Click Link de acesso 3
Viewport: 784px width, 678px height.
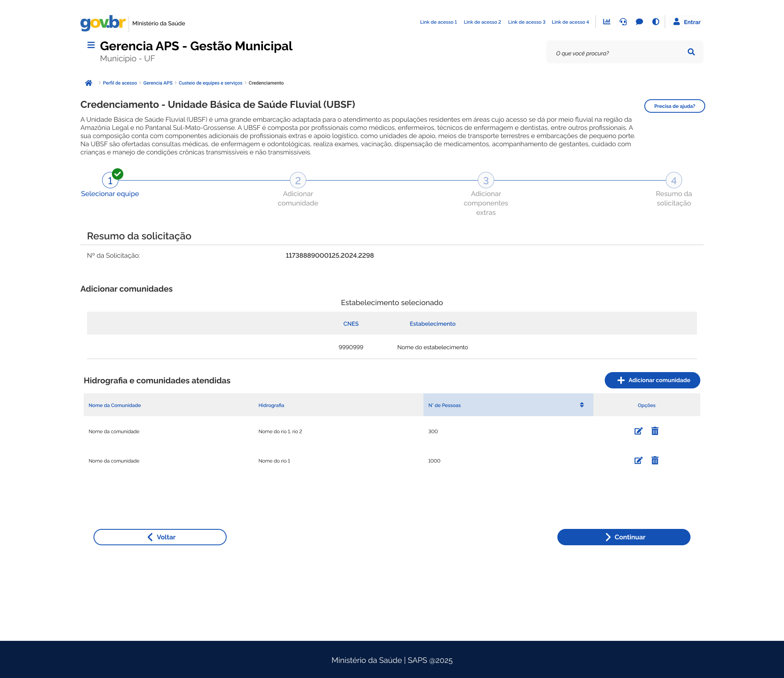[x=527, y=22]
